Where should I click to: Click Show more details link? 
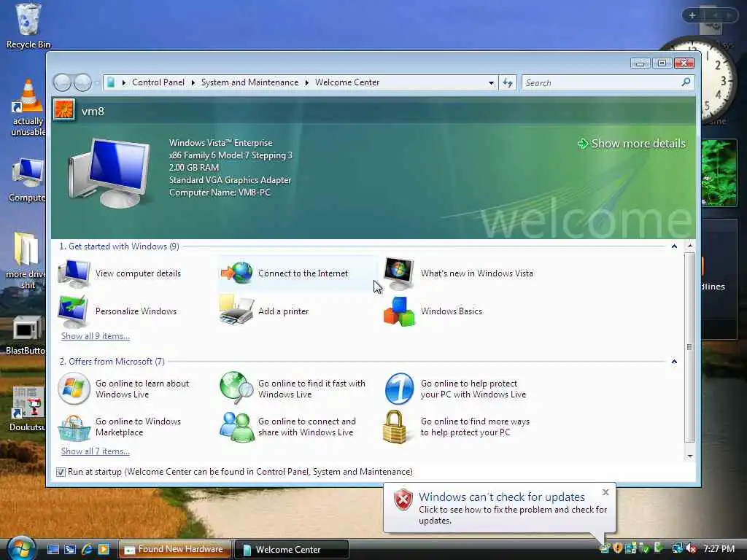[x=632, y=144]
